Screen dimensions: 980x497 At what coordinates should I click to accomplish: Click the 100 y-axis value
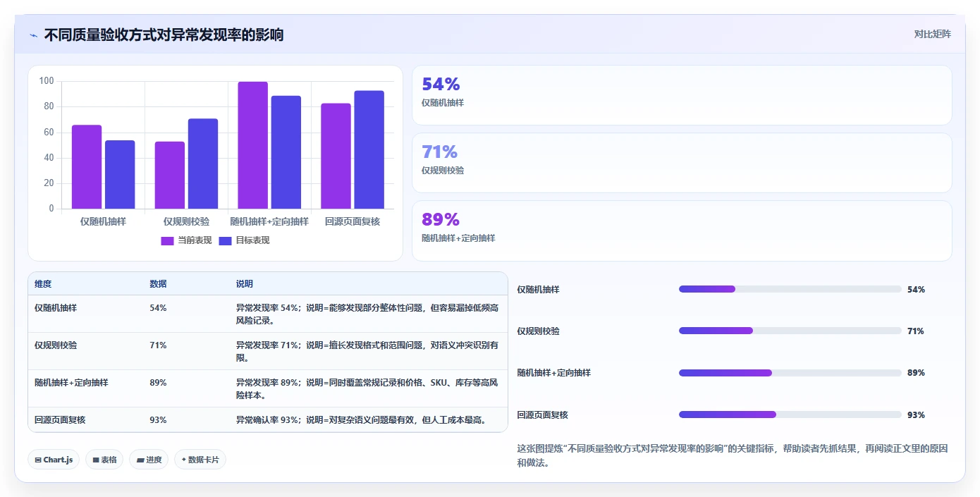click(x=47, y=81)
